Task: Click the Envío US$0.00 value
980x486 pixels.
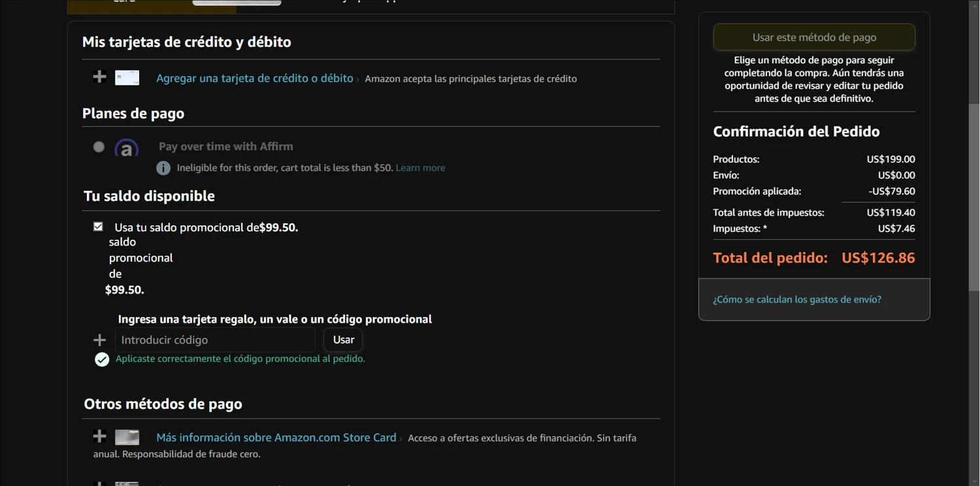Action: pos(896,175)
